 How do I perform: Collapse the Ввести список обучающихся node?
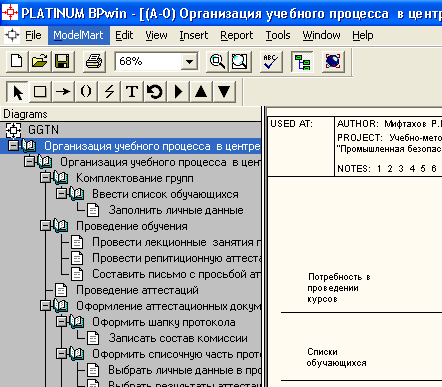pos(61,194)
